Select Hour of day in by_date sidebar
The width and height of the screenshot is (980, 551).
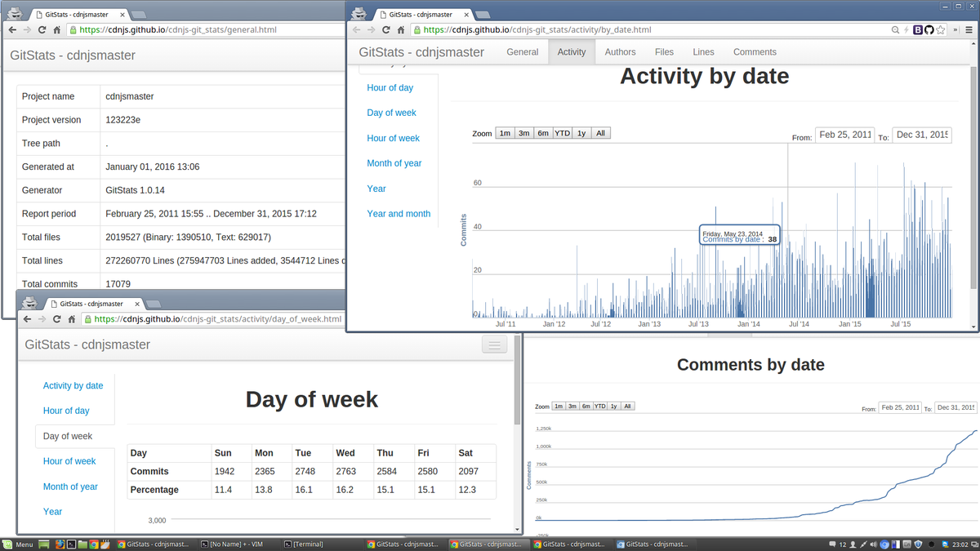[x=390, y=87]
